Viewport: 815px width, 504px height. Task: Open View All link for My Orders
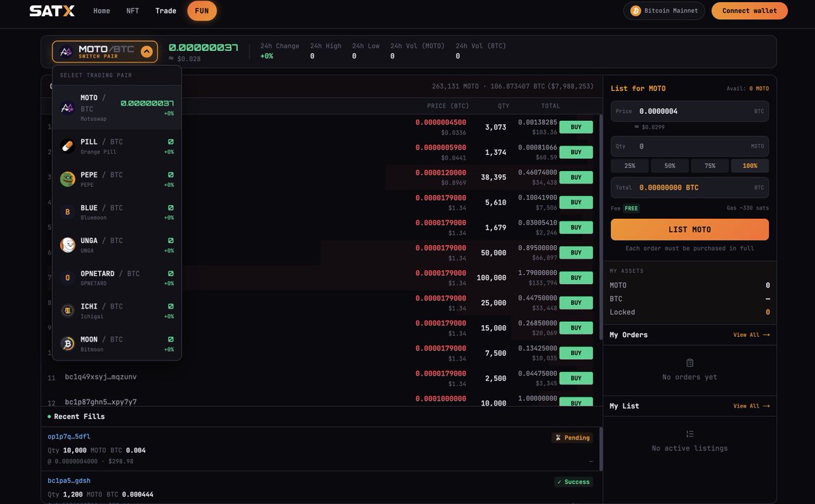(751, 335)
